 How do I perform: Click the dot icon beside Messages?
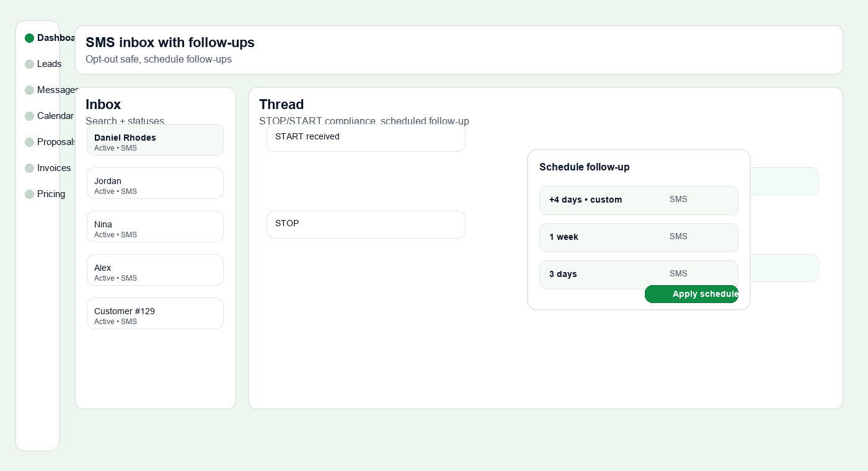click(29, 90)
